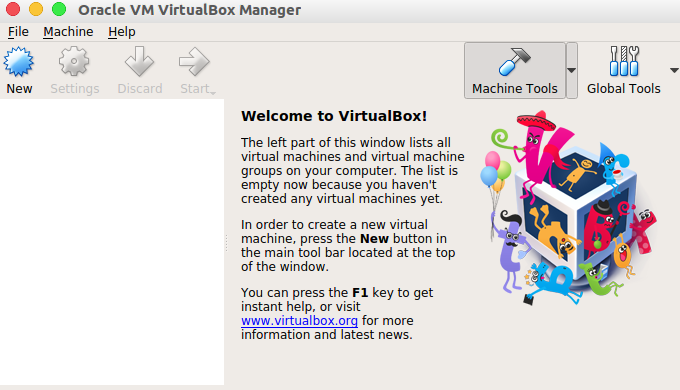Open the Settings gear toolbar icon
The width and height of the screenshot is (680, 390).
[74, 61]
